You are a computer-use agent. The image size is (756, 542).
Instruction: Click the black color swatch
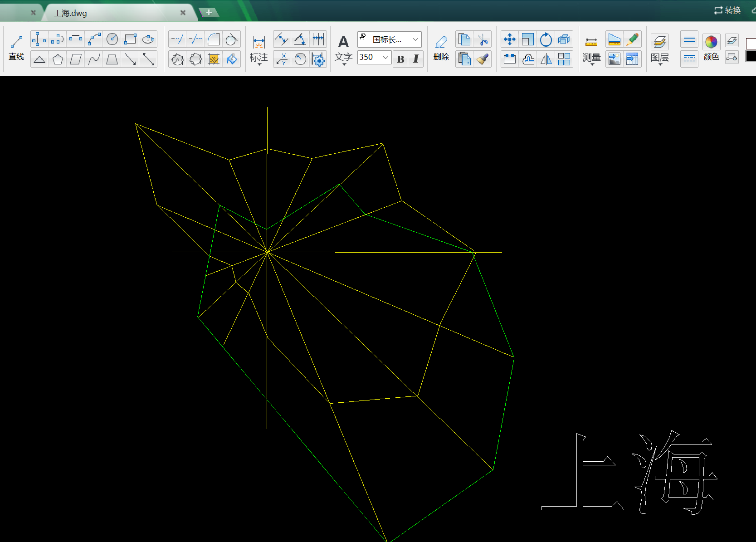(x=751, y=56)
